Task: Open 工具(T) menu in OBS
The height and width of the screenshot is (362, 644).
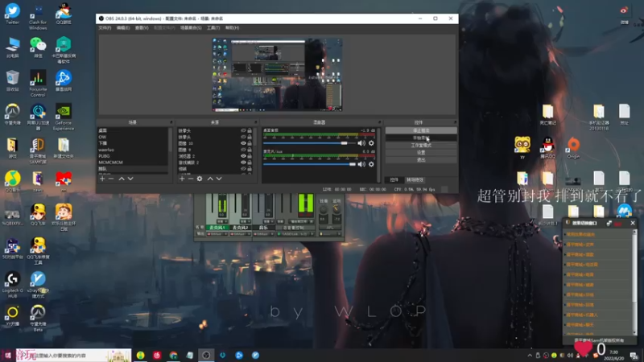Action: pyautogui.click(x=213, y=28)
